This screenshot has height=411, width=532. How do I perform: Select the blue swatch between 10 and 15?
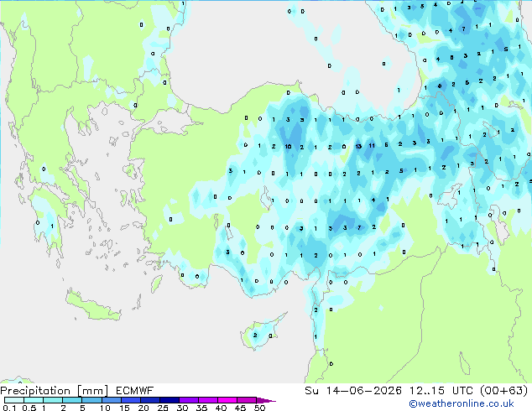(111, 400)
